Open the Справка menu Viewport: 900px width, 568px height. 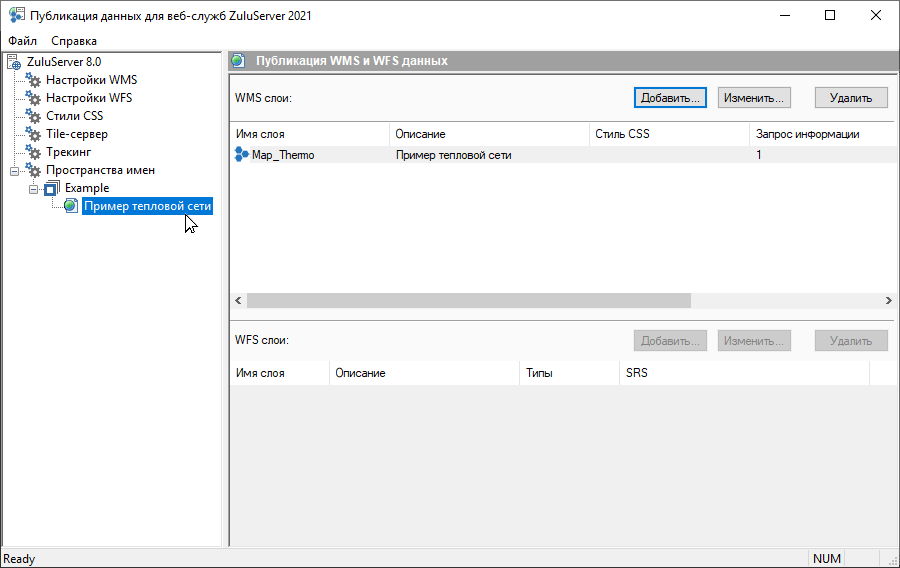click(x=74, y=41)
